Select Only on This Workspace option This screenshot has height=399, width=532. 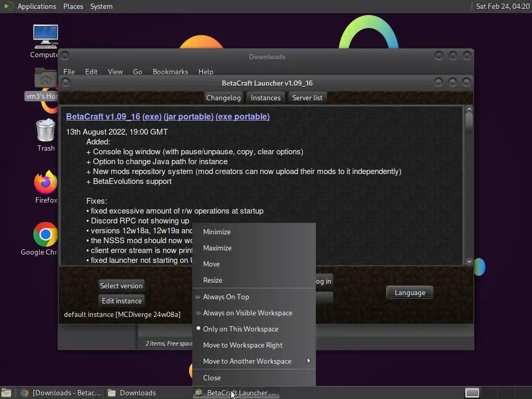point(254,329)
